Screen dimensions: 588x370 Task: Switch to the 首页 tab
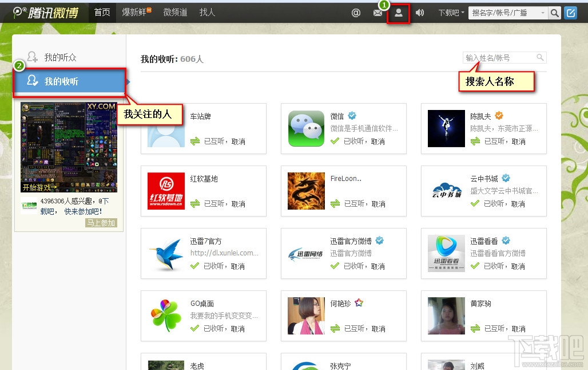(102, 12)
